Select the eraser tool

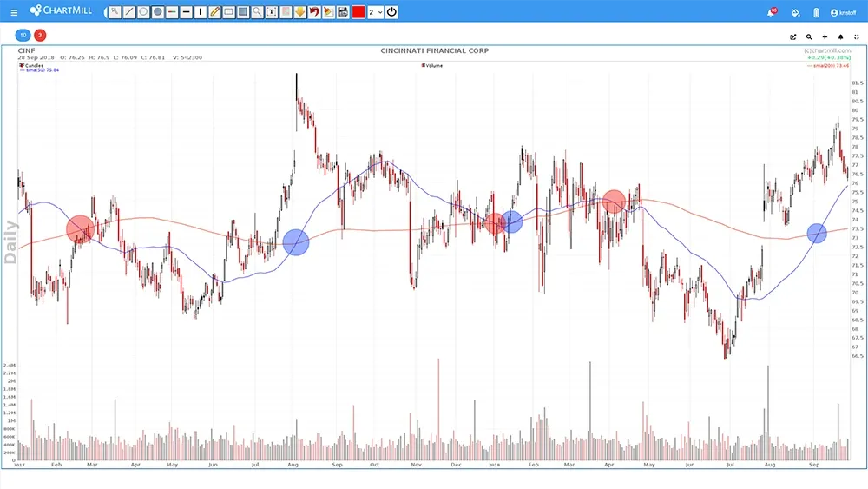click(x=286, y=11)
